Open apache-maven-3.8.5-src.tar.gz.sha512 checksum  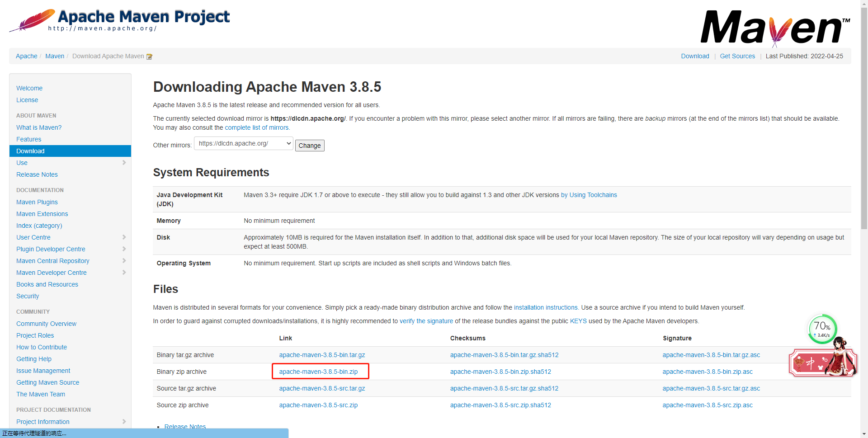504,388
